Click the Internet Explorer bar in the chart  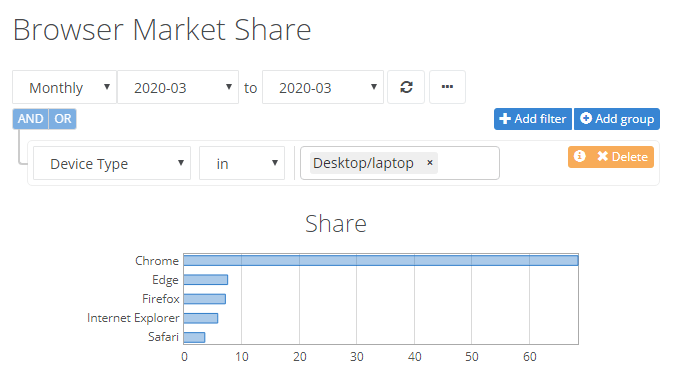coord(201,318)
